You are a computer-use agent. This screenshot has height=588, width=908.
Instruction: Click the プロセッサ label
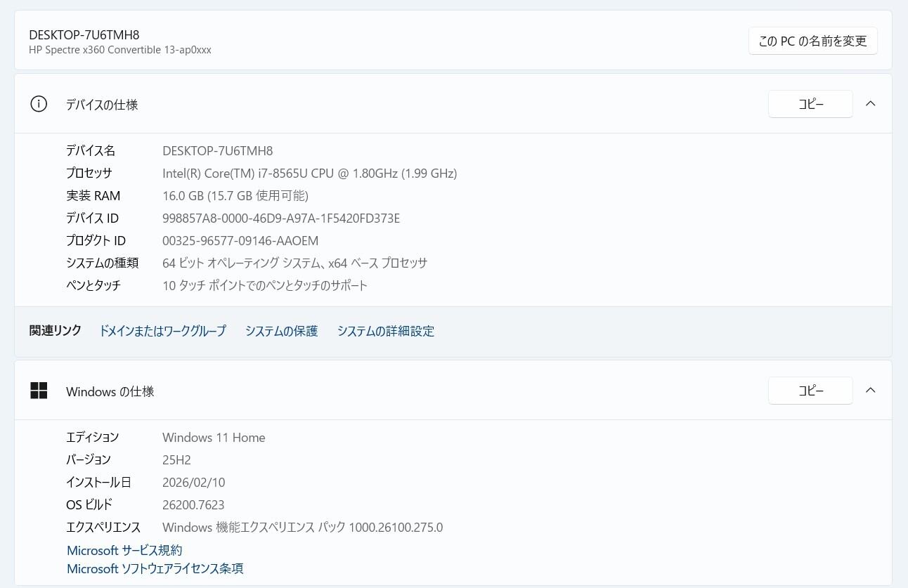pyautogui.click(x=89, y=173)
